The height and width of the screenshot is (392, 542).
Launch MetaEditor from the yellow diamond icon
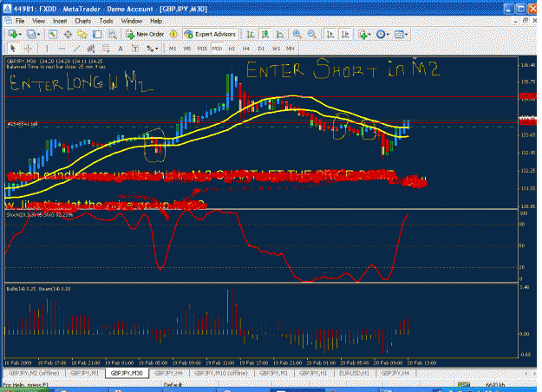point(173,34)
